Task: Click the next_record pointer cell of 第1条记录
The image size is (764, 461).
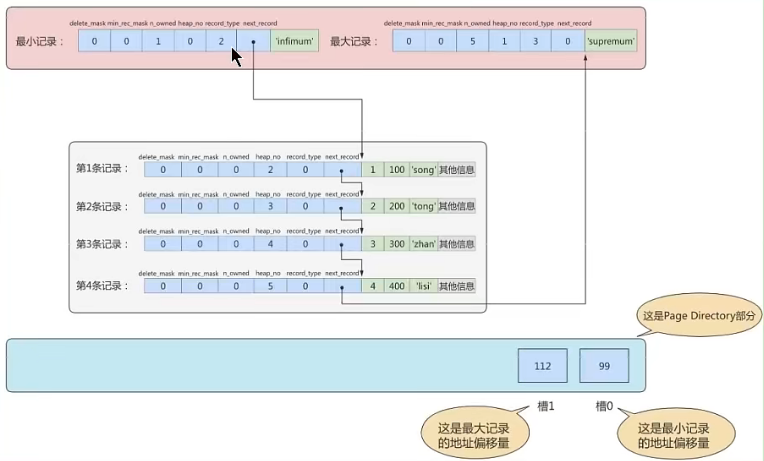Action: pyautogui.click(x=342, y=170)
